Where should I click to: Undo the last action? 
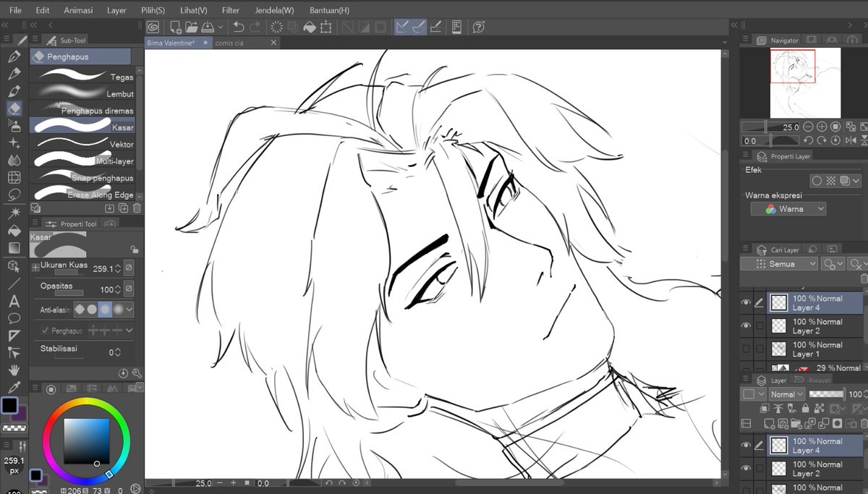point(239,27)
